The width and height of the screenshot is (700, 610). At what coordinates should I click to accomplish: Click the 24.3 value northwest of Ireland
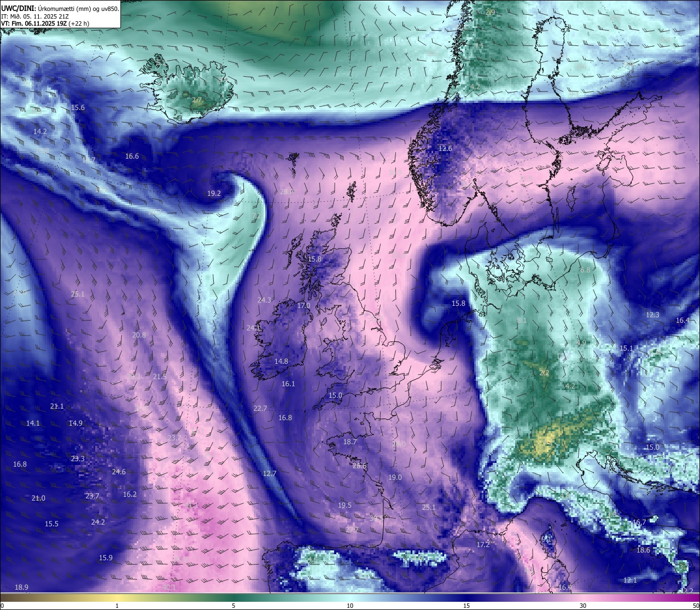(x=264, y=300)
